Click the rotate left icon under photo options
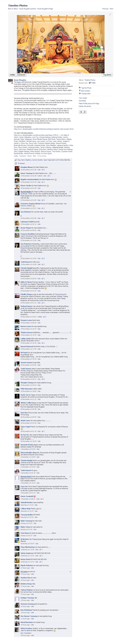 coord(81,112)
